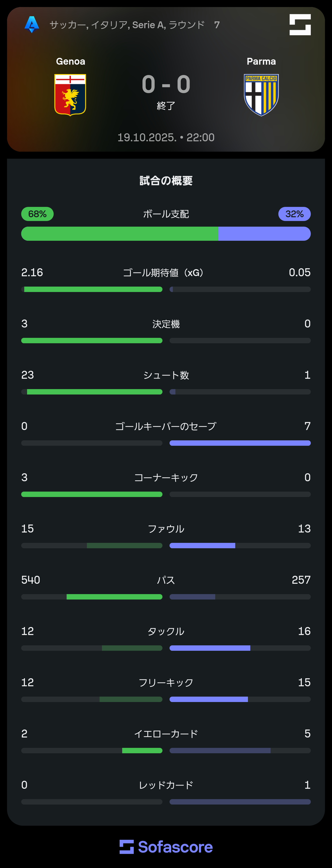Click the ゴールキーパーのセーブ purple bar

point(240,443)
